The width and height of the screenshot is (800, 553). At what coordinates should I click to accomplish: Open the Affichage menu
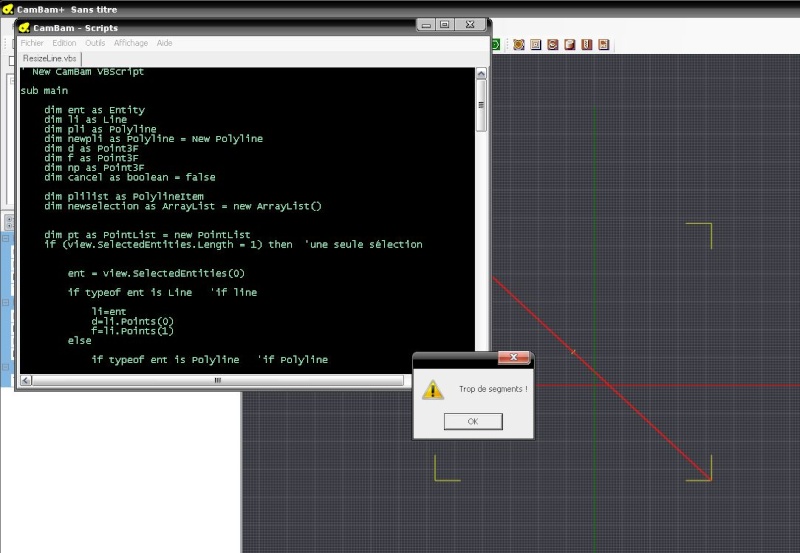click(131, 43)
